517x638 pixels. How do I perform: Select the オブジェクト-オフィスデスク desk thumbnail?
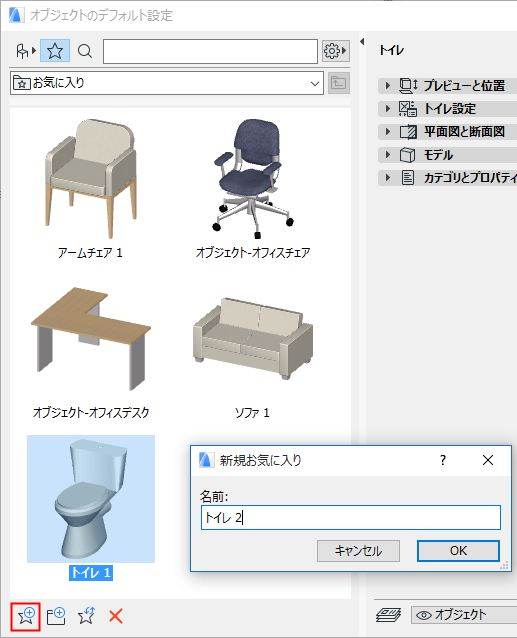coord(91,339)
